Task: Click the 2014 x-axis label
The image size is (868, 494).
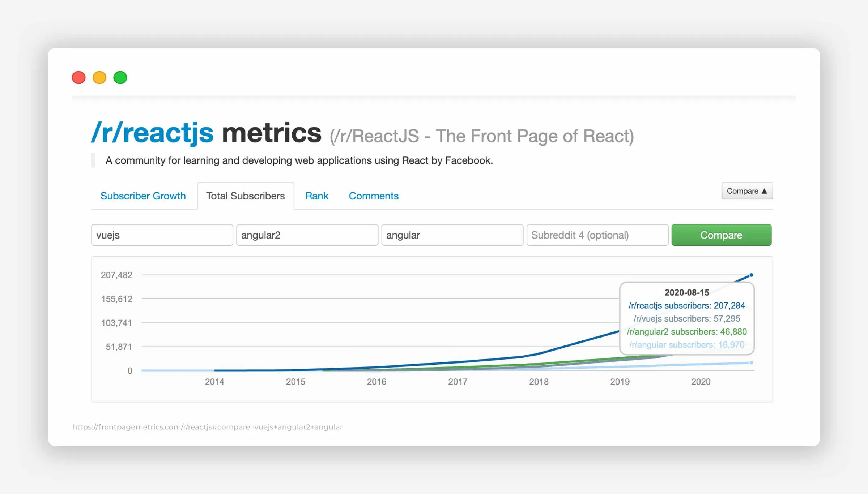Action: (214, 382)
